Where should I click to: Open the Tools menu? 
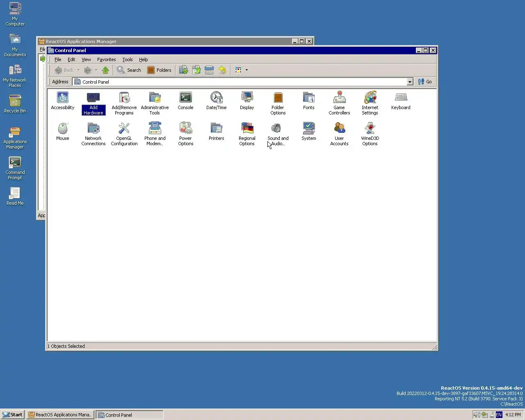point(128,59)
